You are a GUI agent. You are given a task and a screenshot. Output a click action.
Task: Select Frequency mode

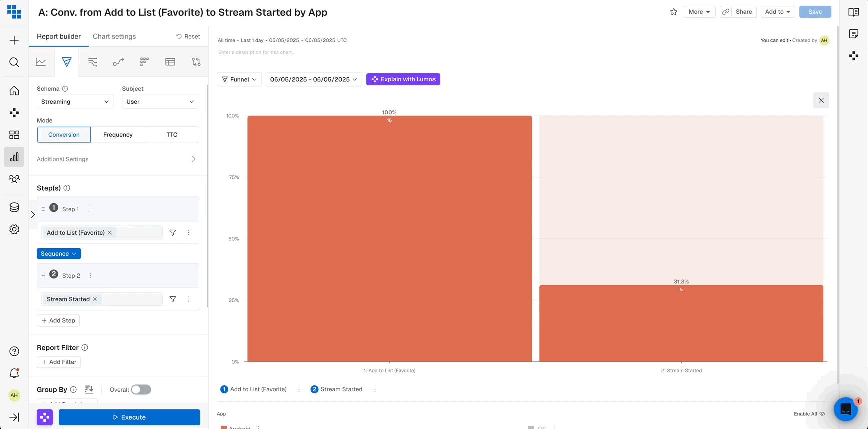(118, 135)
